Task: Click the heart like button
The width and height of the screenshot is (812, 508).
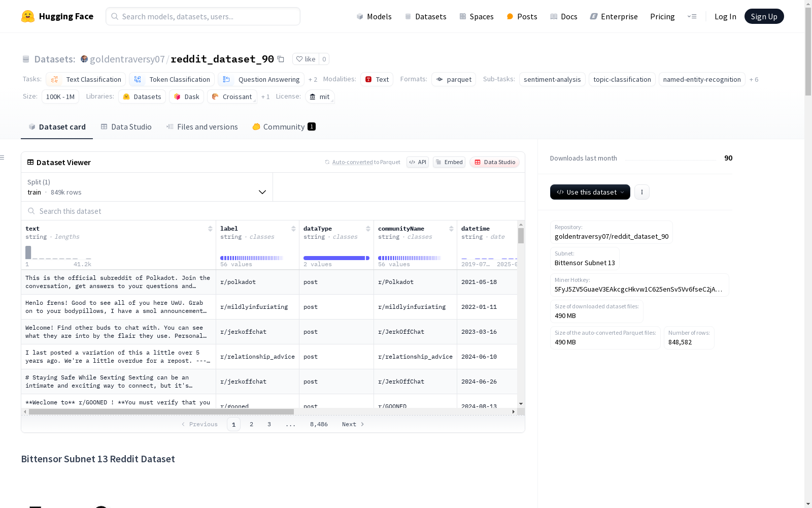Action: click(306, 59)
